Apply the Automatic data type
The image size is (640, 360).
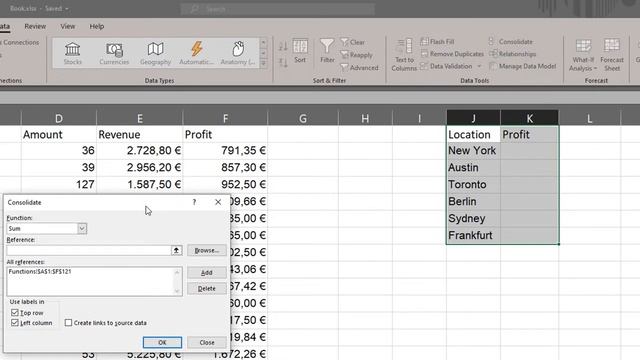[196, 53]
